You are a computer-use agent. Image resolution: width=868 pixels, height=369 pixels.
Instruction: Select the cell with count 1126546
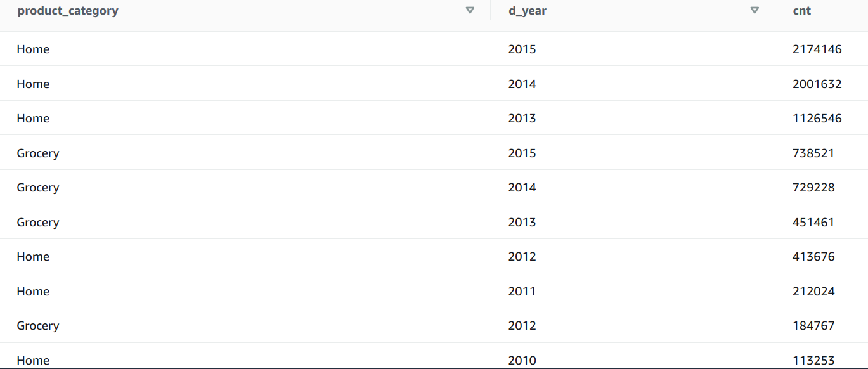tap(817, 119)
